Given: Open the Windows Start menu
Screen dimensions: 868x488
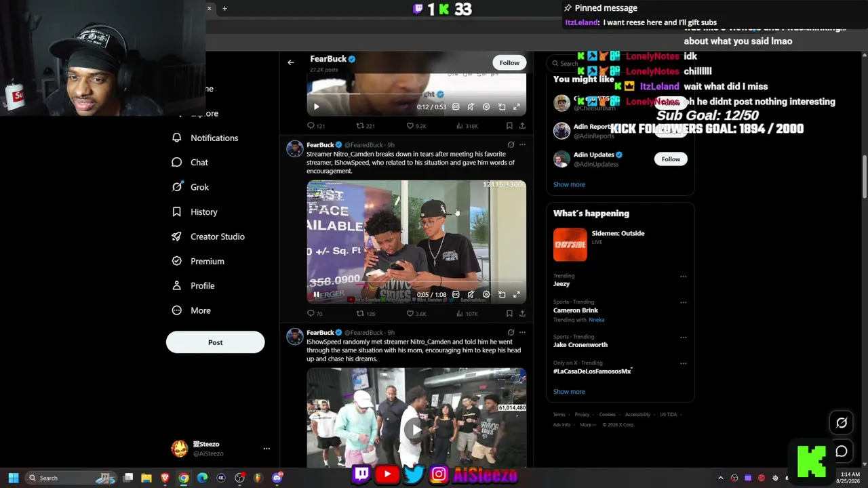Looking at the screenshot, I should click(13, 478).
